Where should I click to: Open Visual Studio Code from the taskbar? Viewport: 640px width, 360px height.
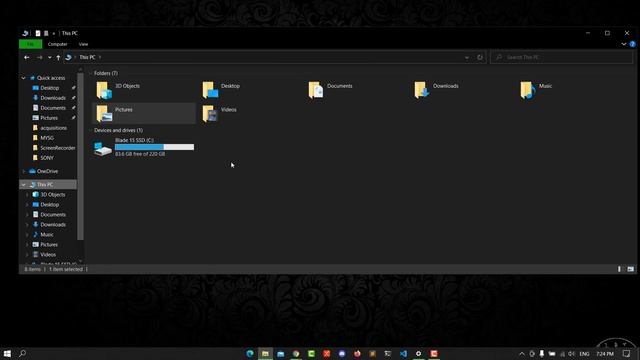pos(403,353)
